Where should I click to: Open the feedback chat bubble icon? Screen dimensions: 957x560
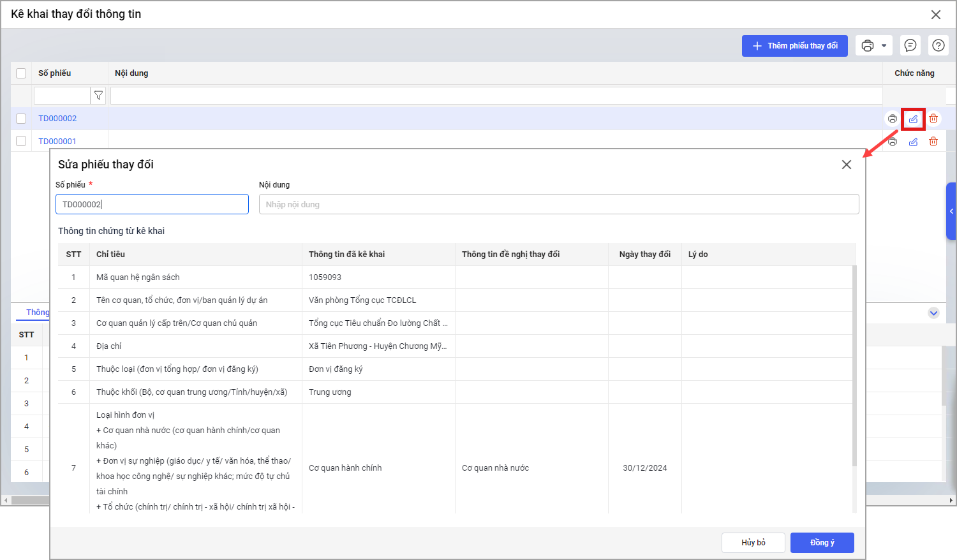[910, 45]
